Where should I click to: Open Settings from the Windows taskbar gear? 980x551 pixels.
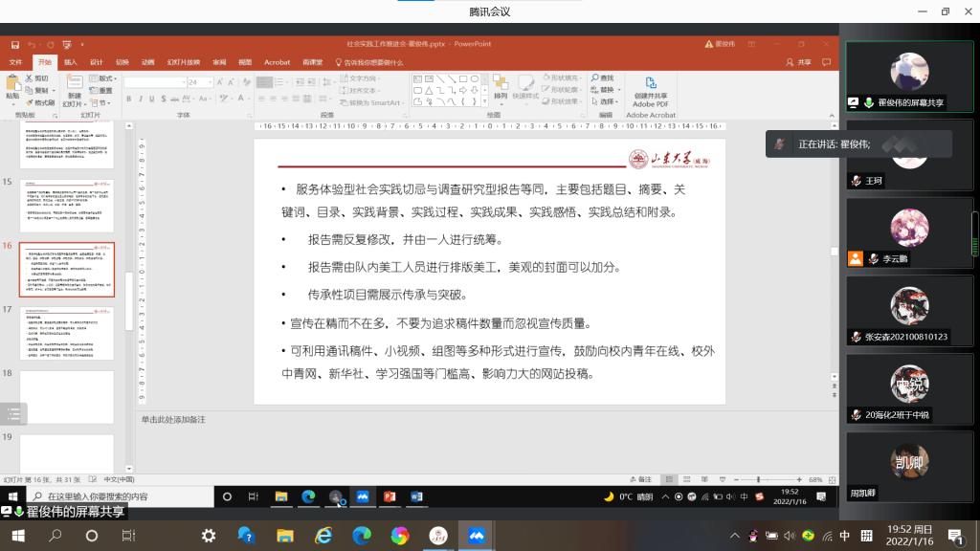[209, 536]
